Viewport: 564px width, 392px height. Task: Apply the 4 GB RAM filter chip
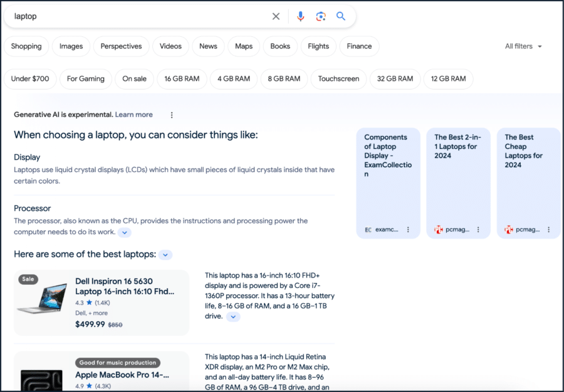(x=234, y=79)
